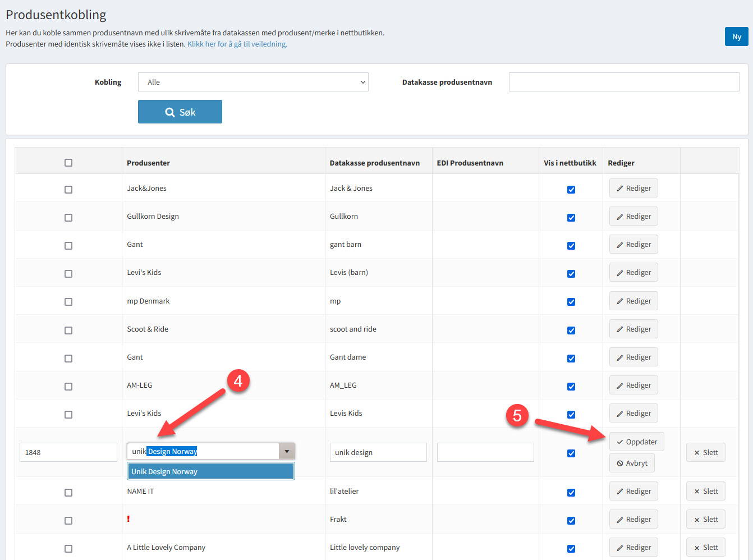
Task: Click the empty EDI Produsentnavn input field
Action: (x=485, y=453)
